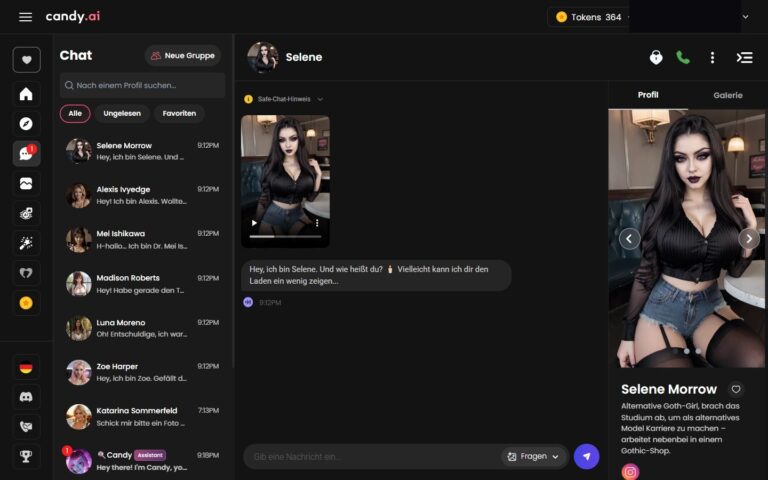The width and height of the screenshot is (768, 480).
Task: Open Selene's Instagram icon in profile
Action: click(x=630, y=471)
